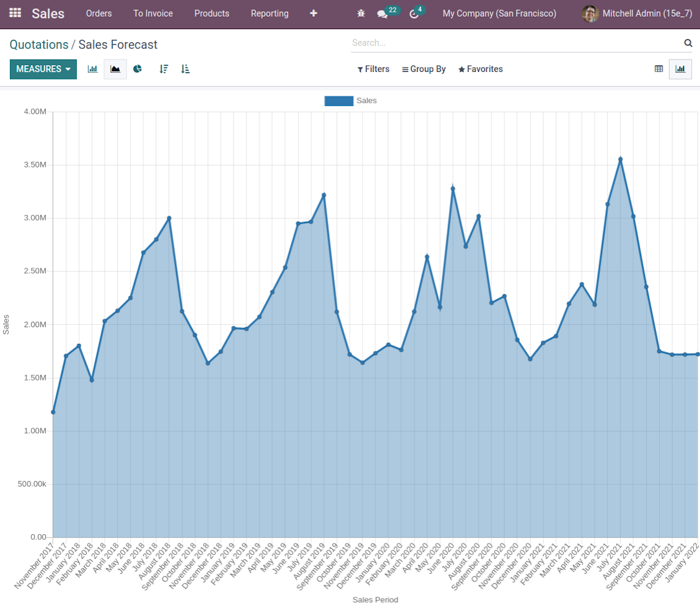Image resolution: width=700 pixels, height=608 pixels.
Task: Go back to Quotations breadcrumb
Action: pos(39,45)
